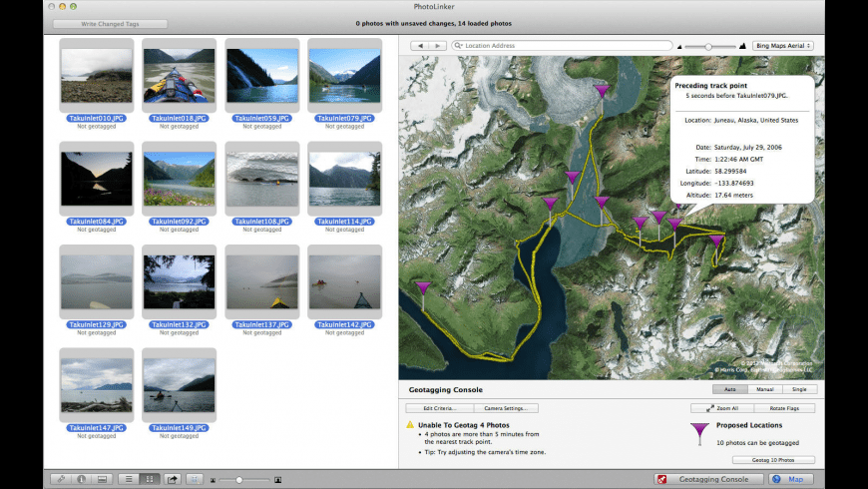868x489 pixels.
Task: Click the northernmost purple flag by the glacier
Action: click(602, 93)
